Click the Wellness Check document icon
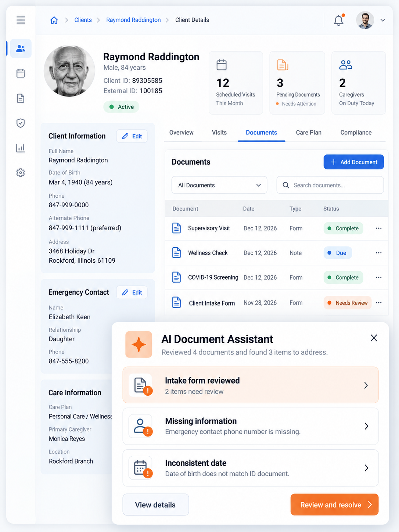This screenshot has height=532, width=399. (x=177, y=253)
